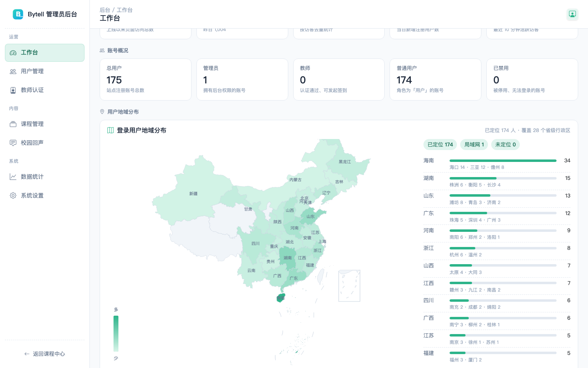Click the 海南 progress bar

coord(503,161)
